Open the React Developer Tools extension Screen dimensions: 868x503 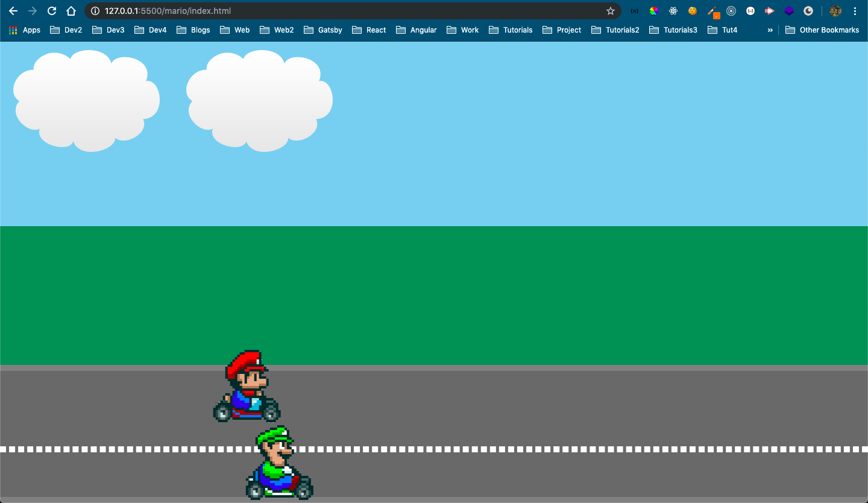click(673, 11)
